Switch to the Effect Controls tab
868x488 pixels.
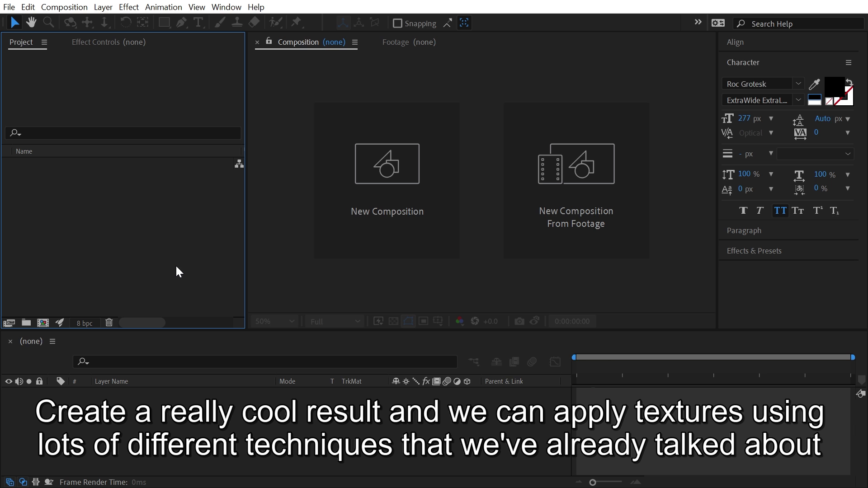click(108, 42)
